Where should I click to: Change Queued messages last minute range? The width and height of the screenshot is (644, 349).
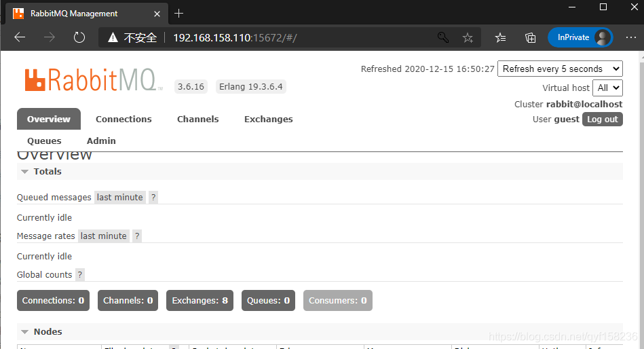(x=120, y=198)
